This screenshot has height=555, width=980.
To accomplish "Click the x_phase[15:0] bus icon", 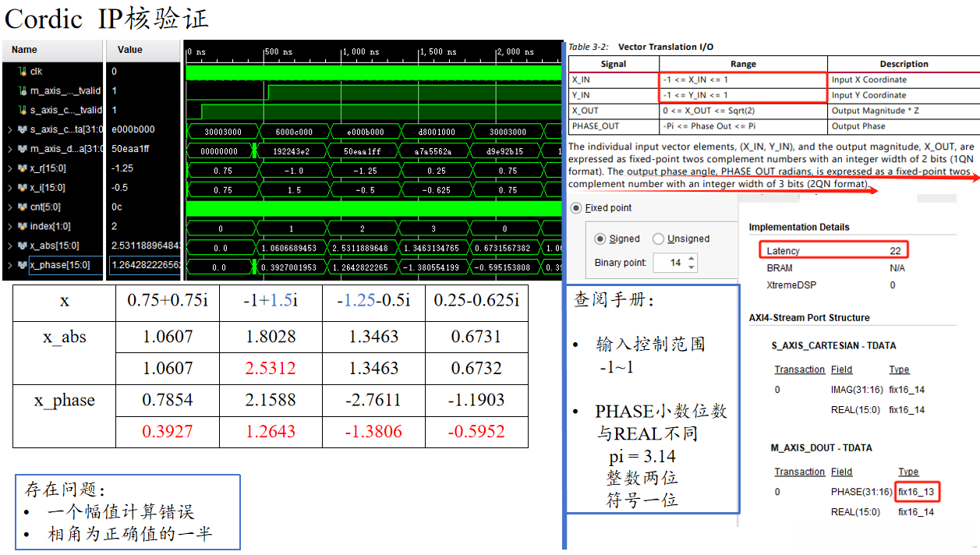I will pos(21,265).
